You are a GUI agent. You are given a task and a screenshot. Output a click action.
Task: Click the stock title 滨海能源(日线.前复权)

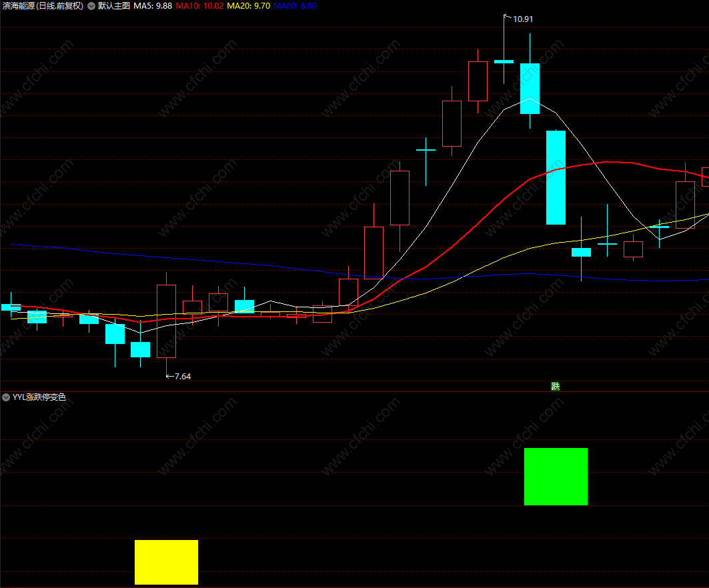click(x=43, y=6)
